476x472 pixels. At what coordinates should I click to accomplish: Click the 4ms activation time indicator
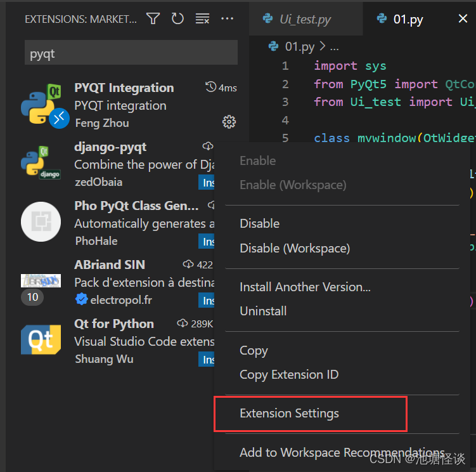(x=221, y=88)
